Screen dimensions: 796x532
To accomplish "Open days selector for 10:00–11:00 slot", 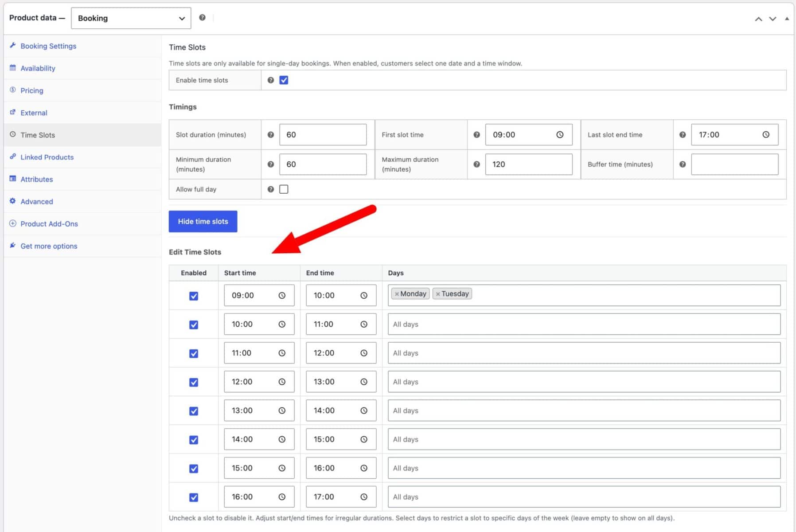I will (584, 325).
